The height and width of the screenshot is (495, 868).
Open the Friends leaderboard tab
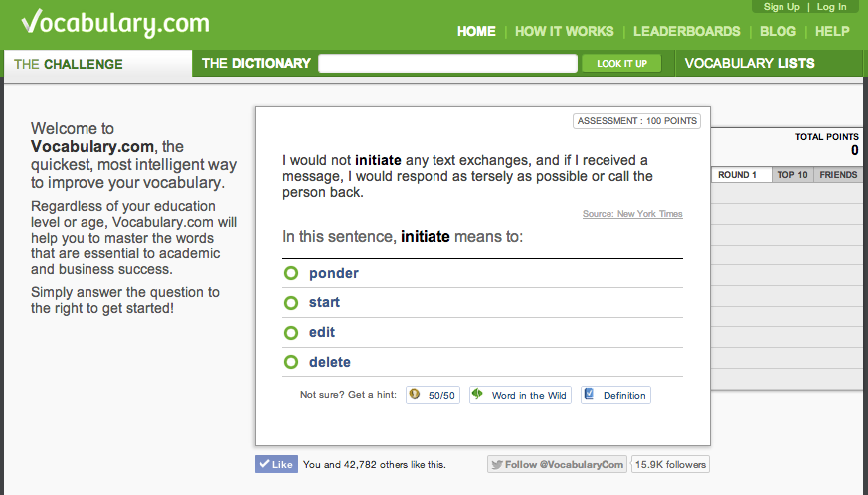(838, 175)
